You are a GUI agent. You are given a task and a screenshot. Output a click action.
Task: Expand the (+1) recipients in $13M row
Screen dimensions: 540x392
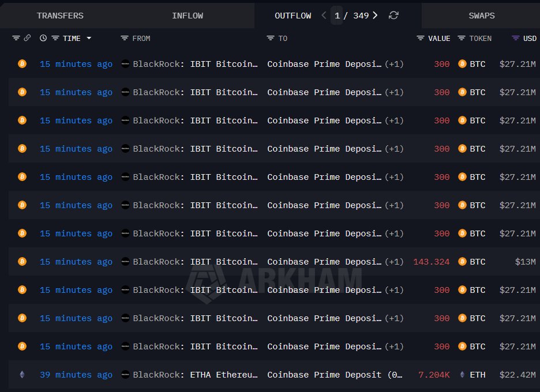pyautogui.click(x=394, y=262)
